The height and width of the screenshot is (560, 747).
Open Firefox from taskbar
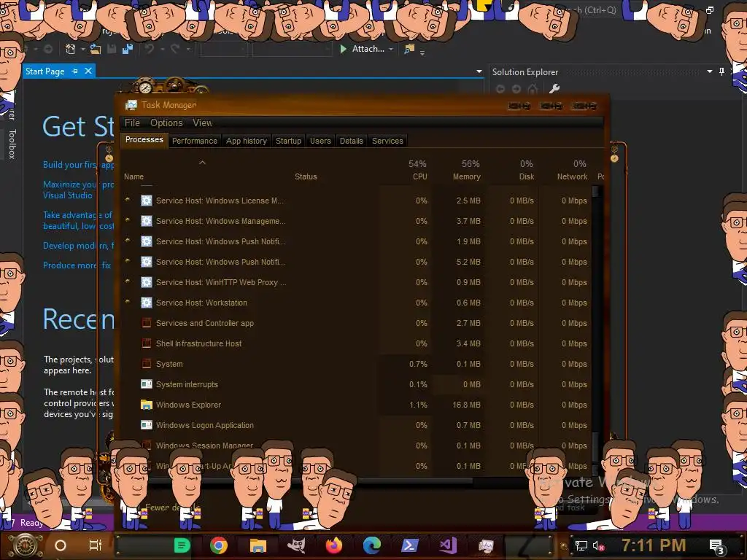pos(334,545)
